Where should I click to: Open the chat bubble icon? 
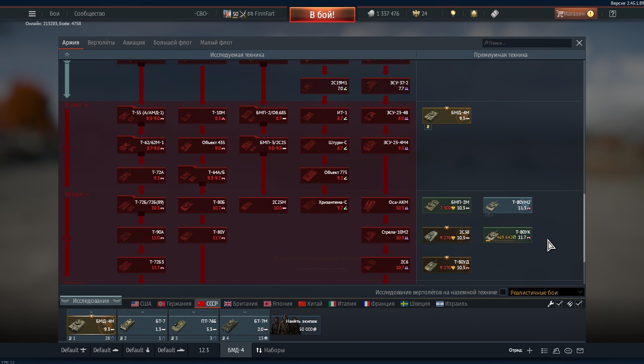[x=568, y=351]
